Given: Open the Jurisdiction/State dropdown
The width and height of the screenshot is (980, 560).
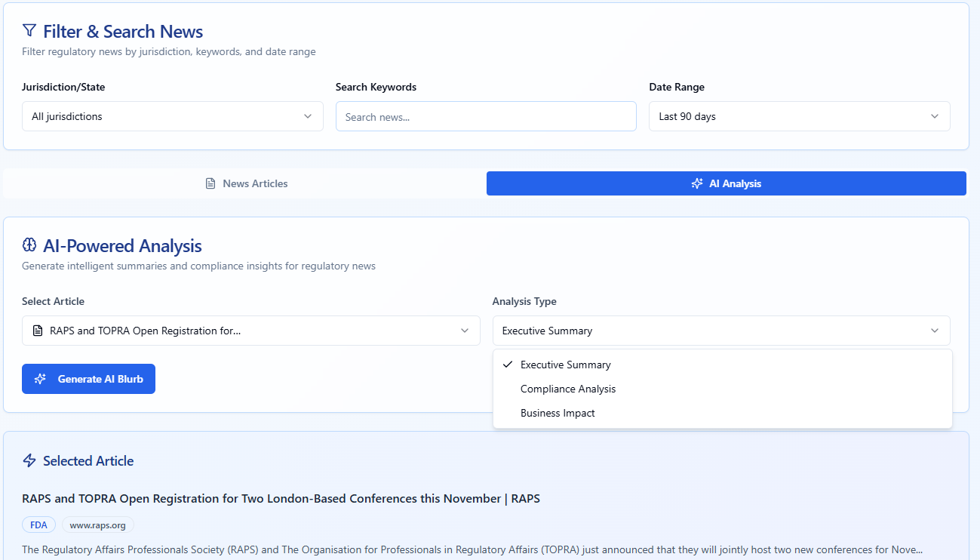Looking at the screenshot, I should [172, 116].
